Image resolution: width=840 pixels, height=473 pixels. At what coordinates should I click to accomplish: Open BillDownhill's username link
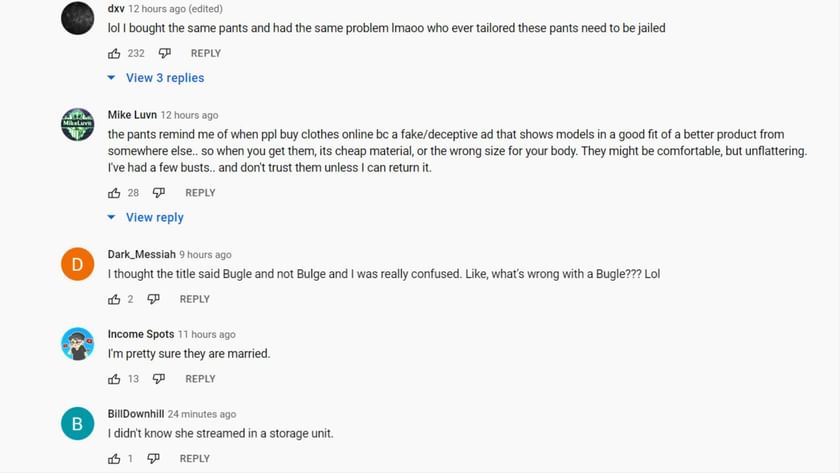(x=135, y=414)
